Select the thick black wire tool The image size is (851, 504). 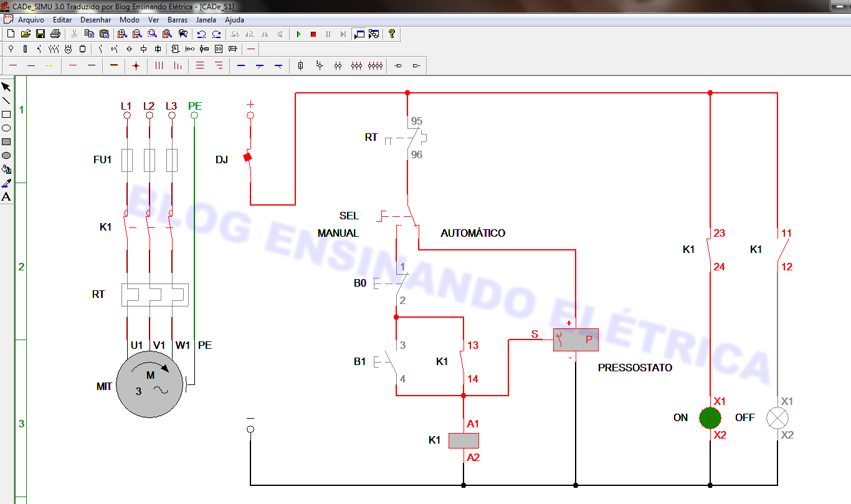pyautogui.click(x=113, y=65)
